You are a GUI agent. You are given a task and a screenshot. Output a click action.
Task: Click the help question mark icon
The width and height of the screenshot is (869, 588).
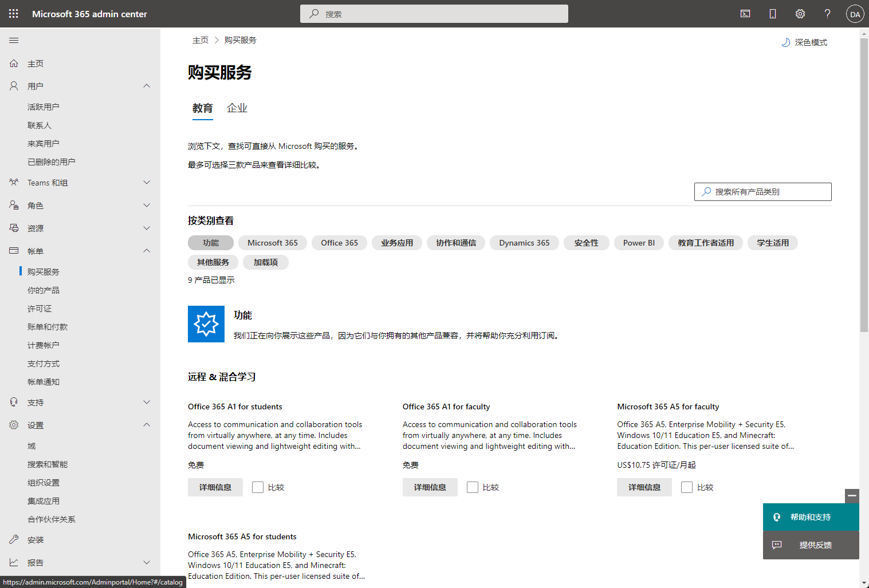(x=827, y=14)
